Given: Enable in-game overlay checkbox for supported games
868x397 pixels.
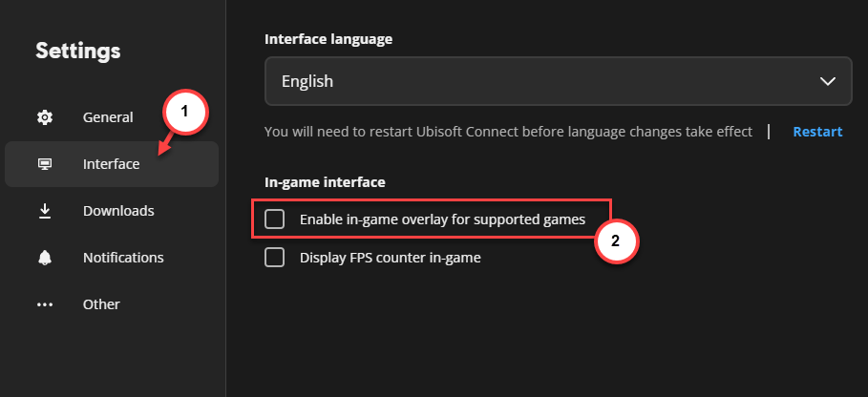Looking at the screenshot, I should tap(275, 219).
